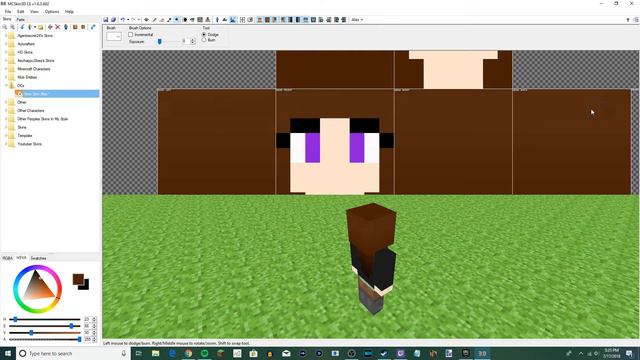Screen dimensions: 640x360
Task: Open the File menu
Action: 8,11
